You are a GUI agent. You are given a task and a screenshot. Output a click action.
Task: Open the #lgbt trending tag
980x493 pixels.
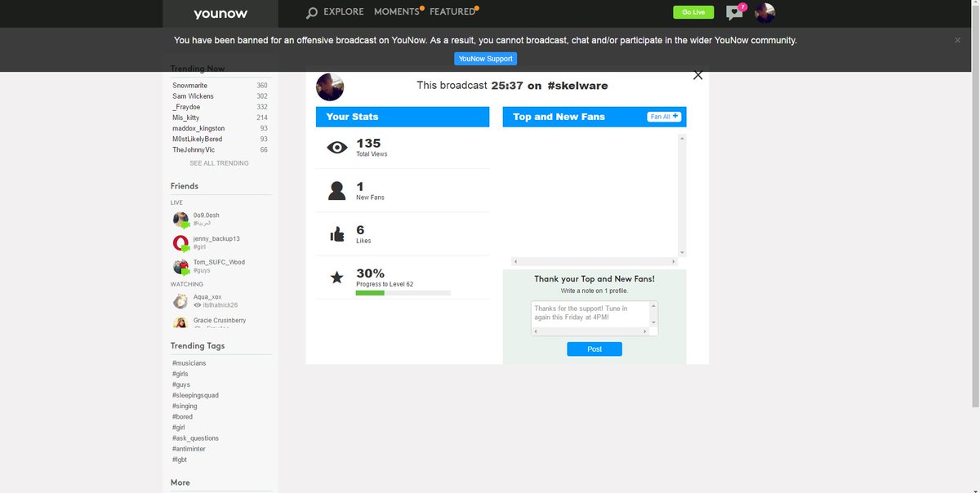click(180, 460)
